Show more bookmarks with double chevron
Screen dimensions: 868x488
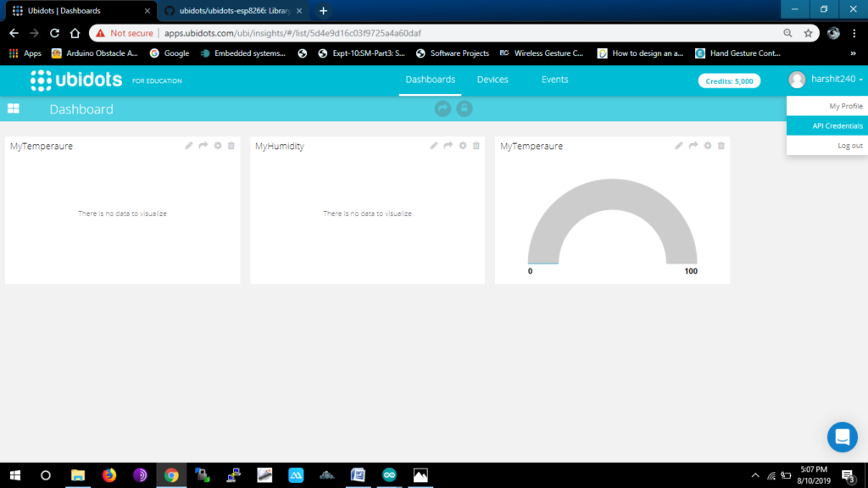point(853,53)
